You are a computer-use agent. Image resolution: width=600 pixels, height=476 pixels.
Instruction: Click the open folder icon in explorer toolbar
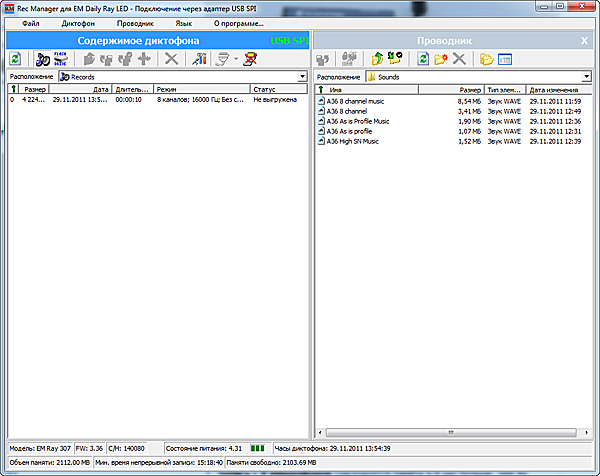pos(486,59)
